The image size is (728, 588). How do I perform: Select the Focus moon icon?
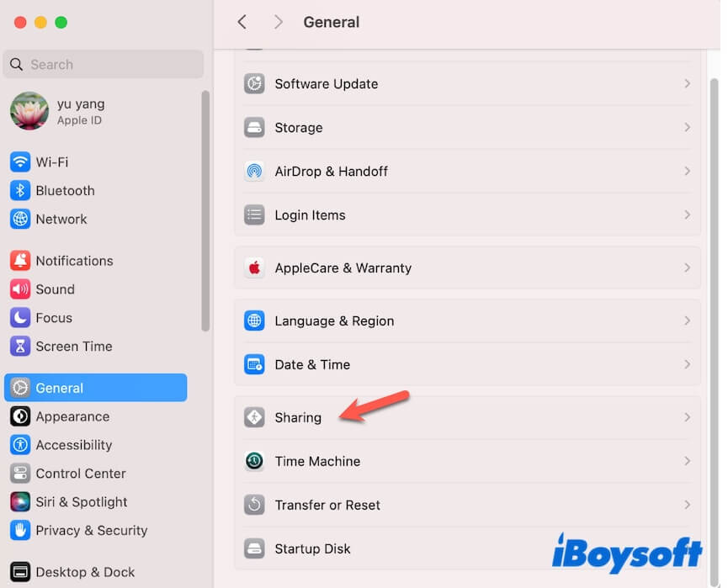(20, 318)
